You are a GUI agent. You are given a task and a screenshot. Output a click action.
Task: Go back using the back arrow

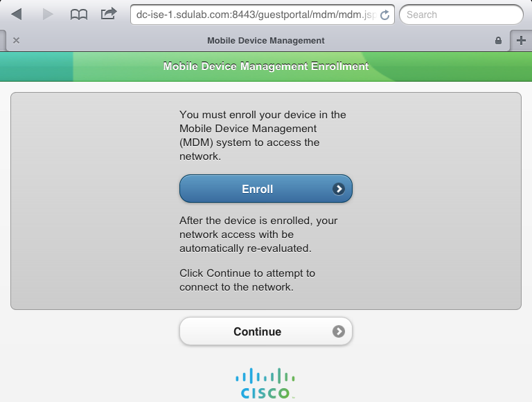[x=17, y=15]
